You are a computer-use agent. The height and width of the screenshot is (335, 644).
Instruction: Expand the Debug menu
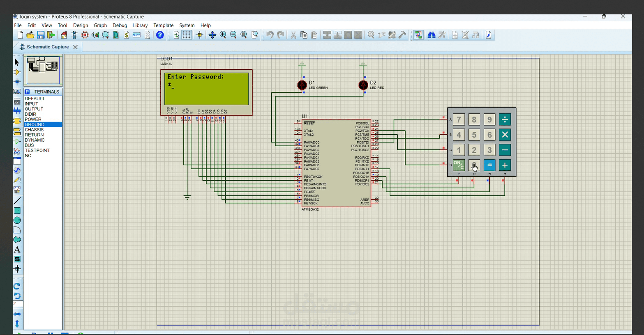click(120, 25)
